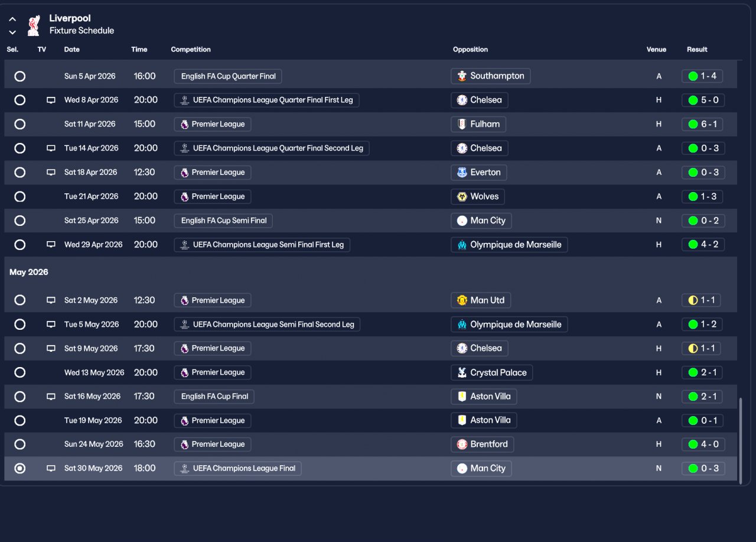
Task: Click the Aston Villa crest in the FA Cup Final row
Action: 462,397
